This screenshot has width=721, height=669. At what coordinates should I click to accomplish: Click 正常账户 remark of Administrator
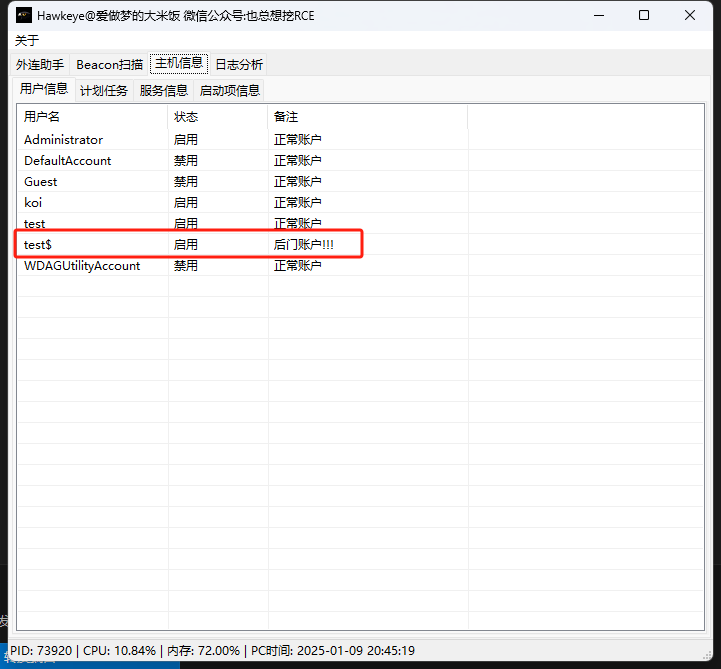pos(298,139)
